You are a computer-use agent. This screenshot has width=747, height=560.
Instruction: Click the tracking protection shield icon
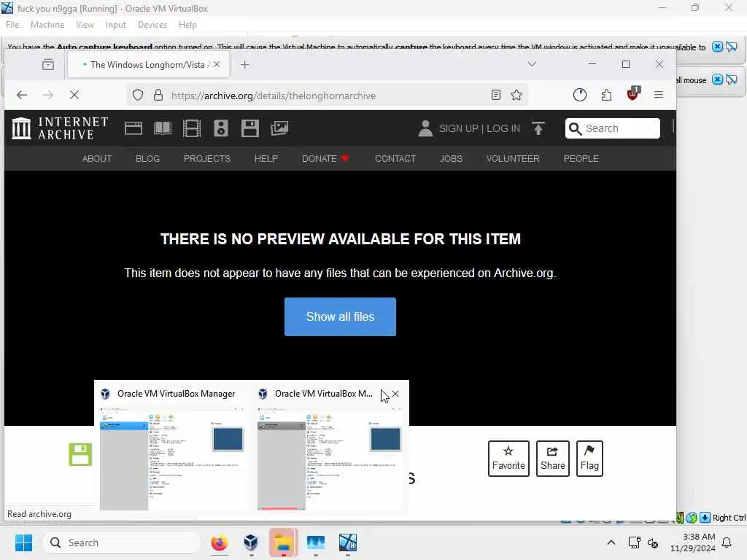click(x=138, y=96)
